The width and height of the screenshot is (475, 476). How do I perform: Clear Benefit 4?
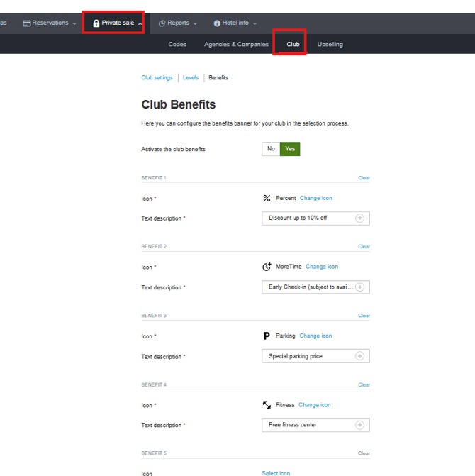(364, 384)
